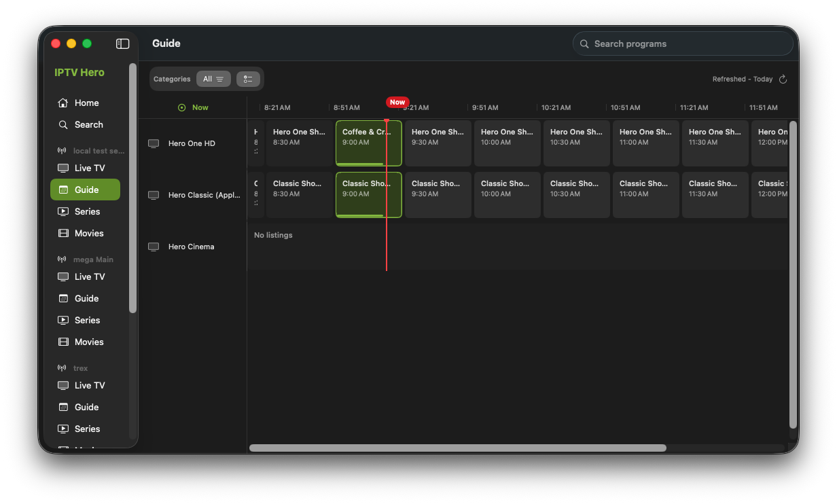The height and width of the screenshot is (504, 837).
Task: Open Hero One Show at 11:00 AM
Action: coord(646,143)
